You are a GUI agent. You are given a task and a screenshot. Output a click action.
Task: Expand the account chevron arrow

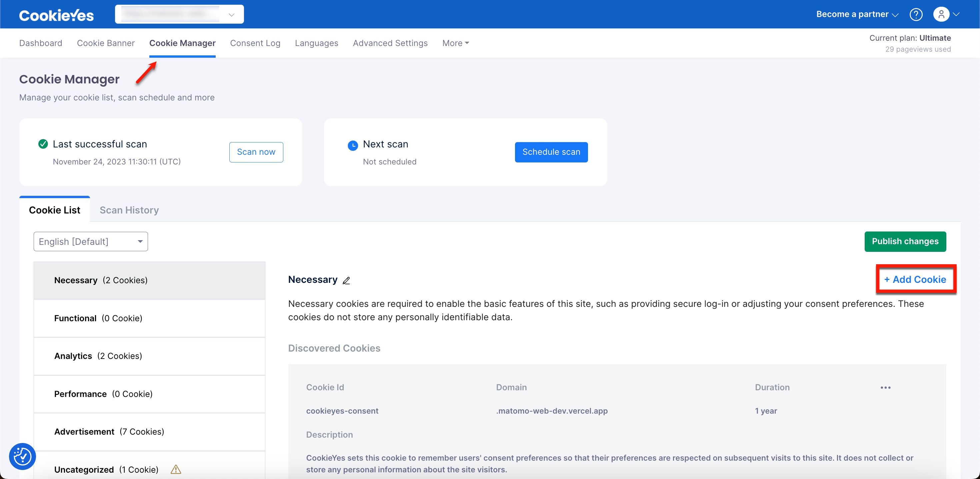956,14
